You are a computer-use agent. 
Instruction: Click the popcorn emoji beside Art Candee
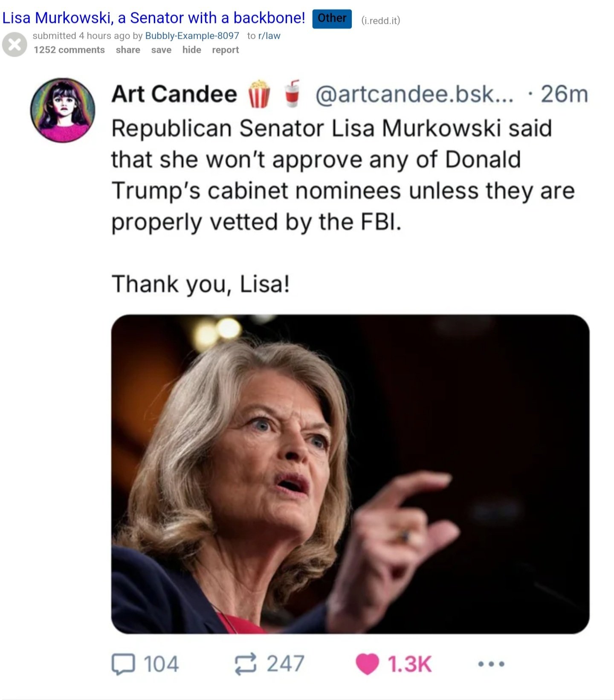point(259,94)
